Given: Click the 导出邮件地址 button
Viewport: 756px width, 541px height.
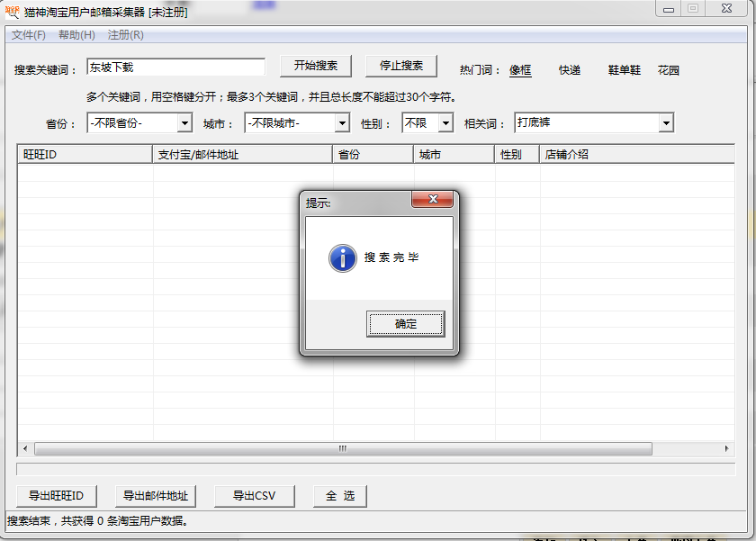Looking at the screenshot, I should click(156, 496).
